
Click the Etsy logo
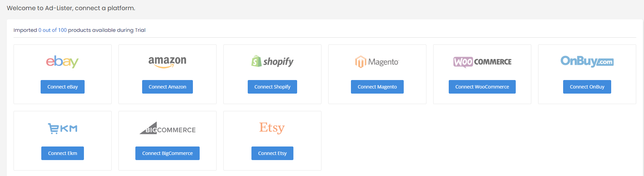pos(272,128)
